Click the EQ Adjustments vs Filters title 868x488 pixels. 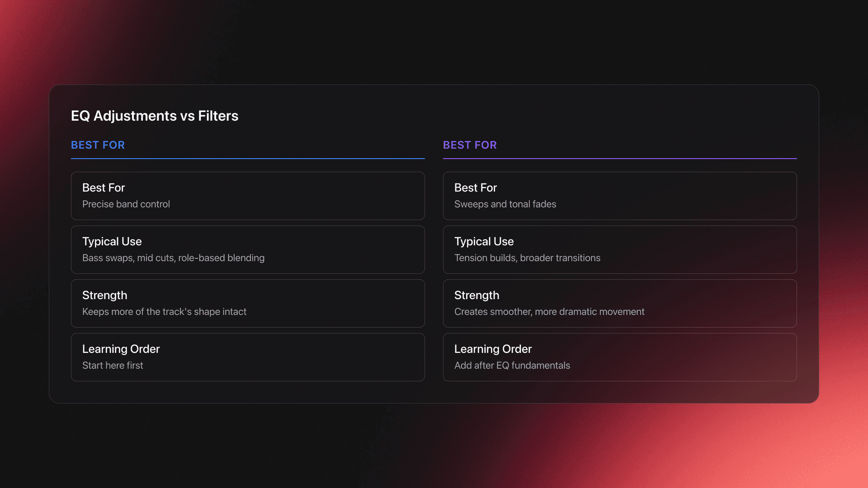tap(154, 116)
